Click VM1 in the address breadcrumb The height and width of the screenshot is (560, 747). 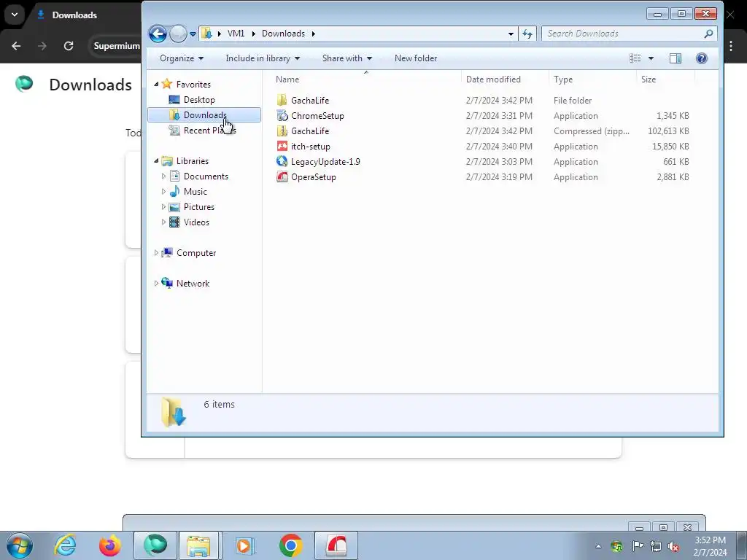(x=236, y=34)
